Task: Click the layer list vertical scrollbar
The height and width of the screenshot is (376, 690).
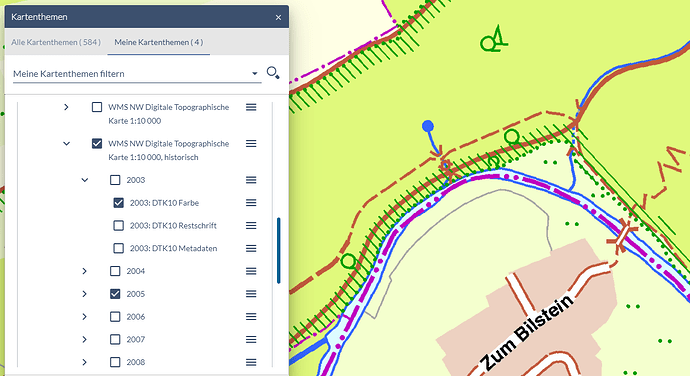Action: (x=279, y=250)
